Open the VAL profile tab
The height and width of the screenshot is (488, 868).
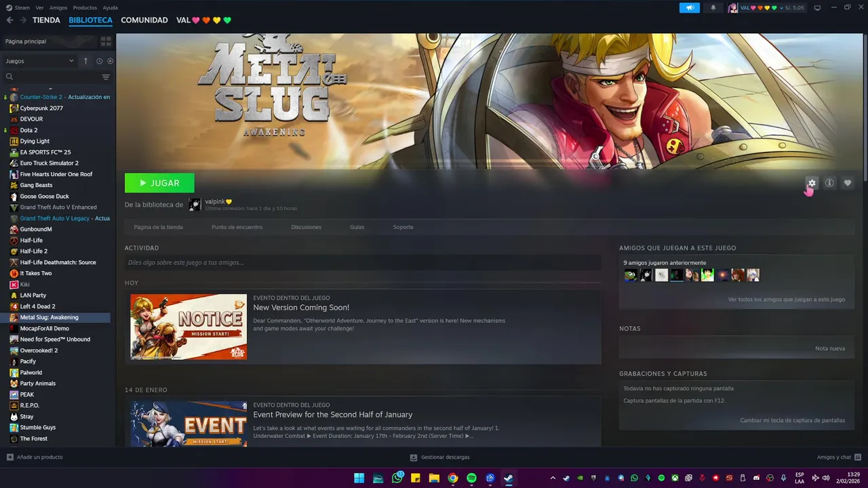point(203,20)
